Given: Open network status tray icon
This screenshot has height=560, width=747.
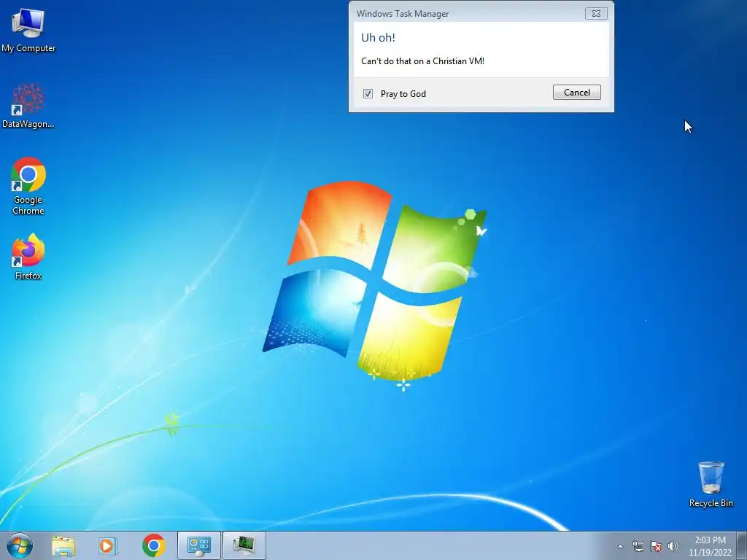Looking at the screenshot, I should point(638,546).
